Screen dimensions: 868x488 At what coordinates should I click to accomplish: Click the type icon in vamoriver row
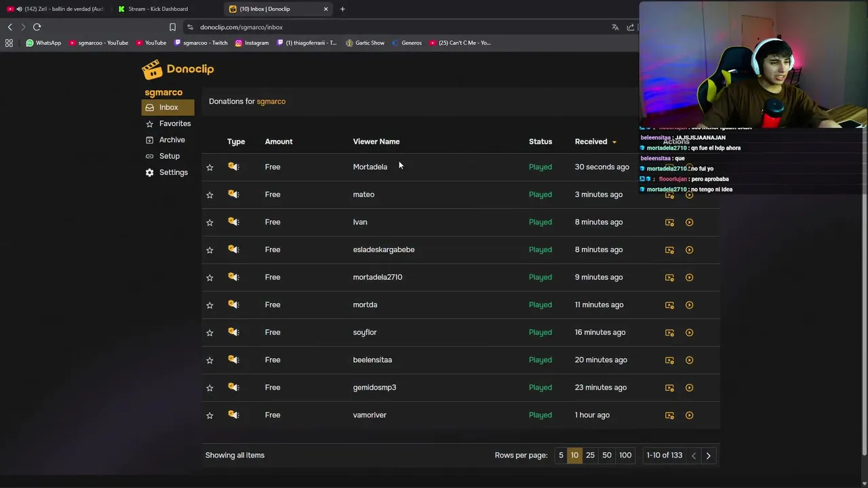tap(233, 415)
